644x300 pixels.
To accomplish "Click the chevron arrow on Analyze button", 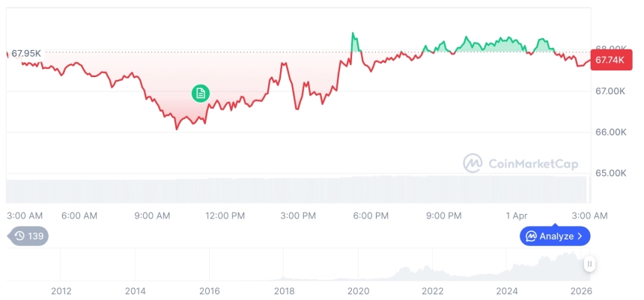I will [x=580, y=236].
